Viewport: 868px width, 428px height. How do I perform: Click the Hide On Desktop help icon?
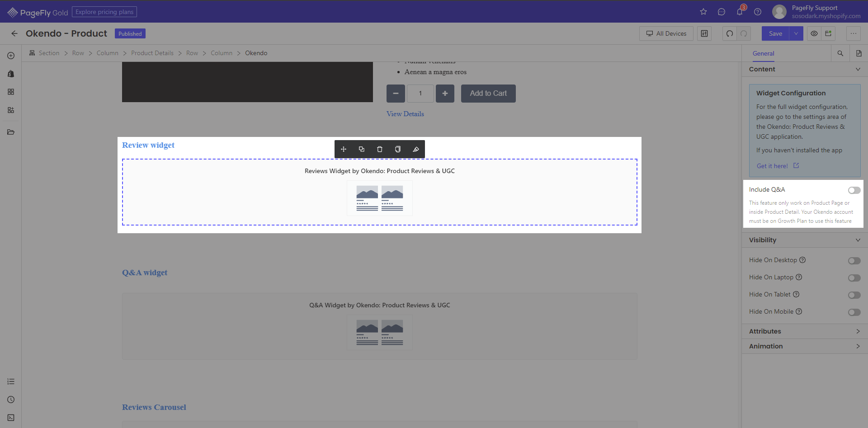tap(802, 260)
